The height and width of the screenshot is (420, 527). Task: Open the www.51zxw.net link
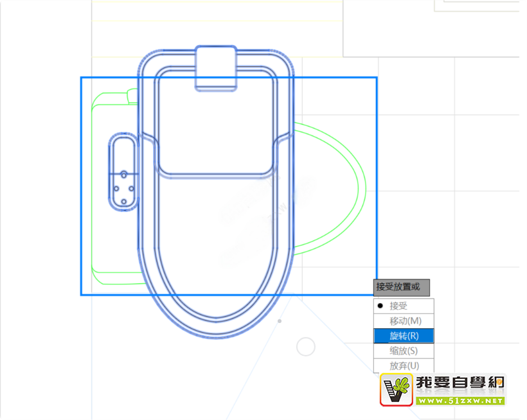tap(459, 401)
